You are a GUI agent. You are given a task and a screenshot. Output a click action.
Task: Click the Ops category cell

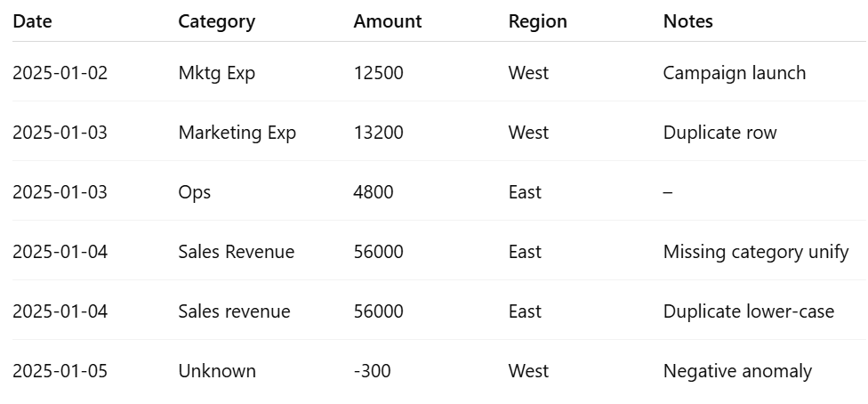(x=194, y=192)
